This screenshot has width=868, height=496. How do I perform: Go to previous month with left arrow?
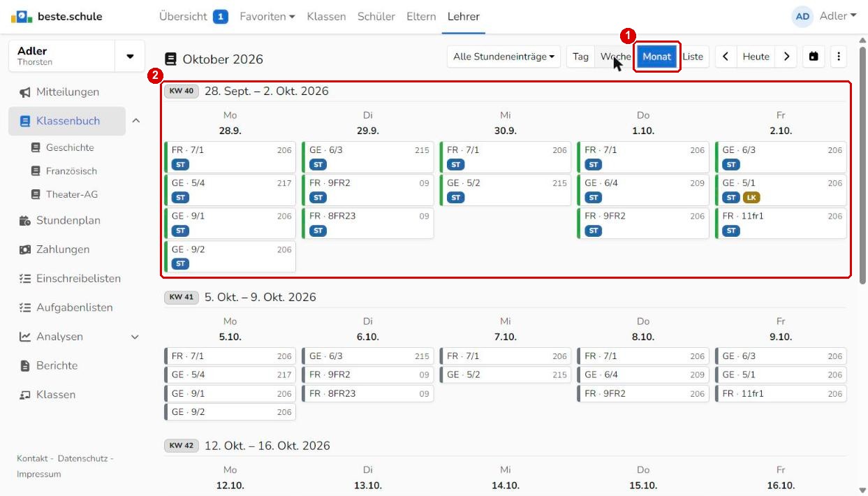pos(726,57)
